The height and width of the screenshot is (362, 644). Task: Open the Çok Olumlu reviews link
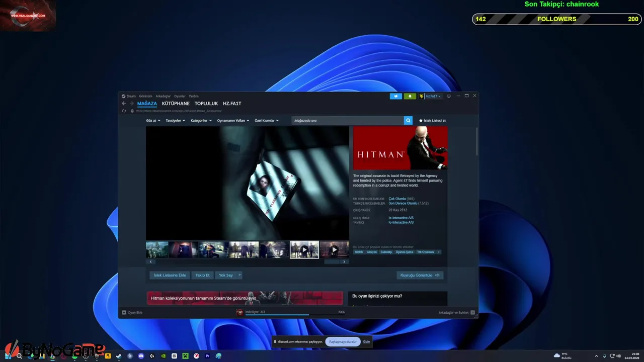pos(397,199)
